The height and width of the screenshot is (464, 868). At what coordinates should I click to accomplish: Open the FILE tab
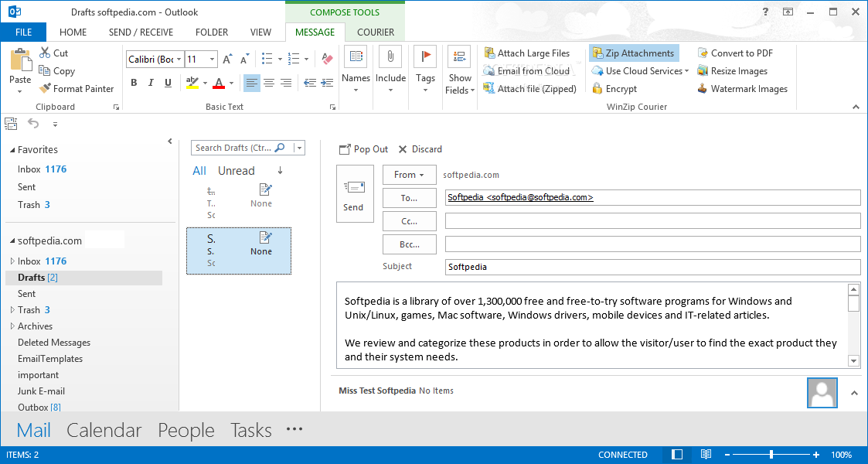[23, 32]
